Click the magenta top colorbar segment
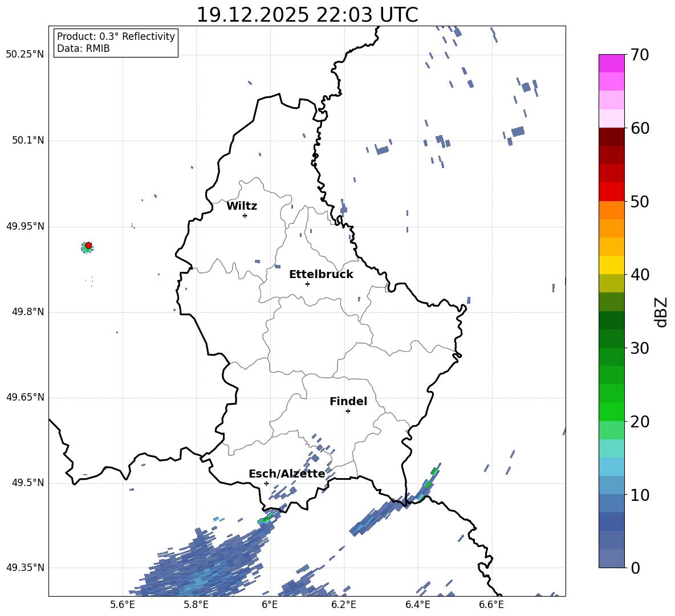Image resolution: width=675 pixels, height=616 pixels. click(612, 63)
